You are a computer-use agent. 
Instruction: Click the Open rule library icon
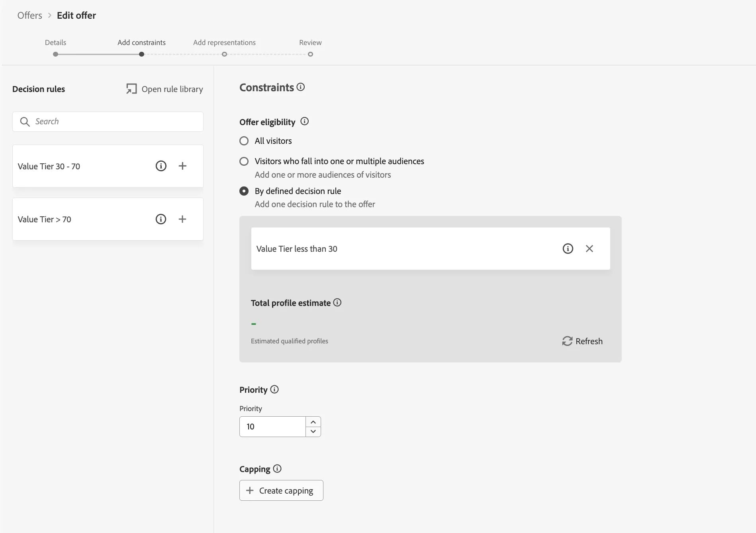[131, 89]
